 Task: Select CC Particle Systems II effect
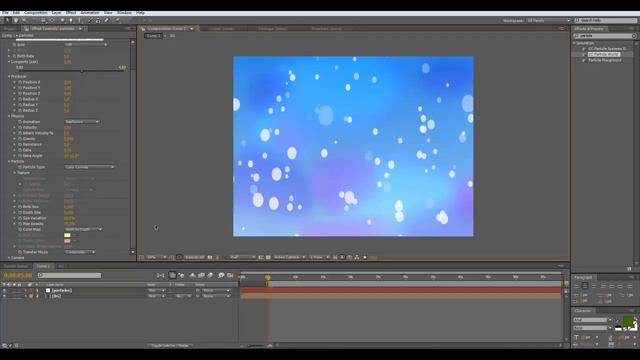pos(607,49)
